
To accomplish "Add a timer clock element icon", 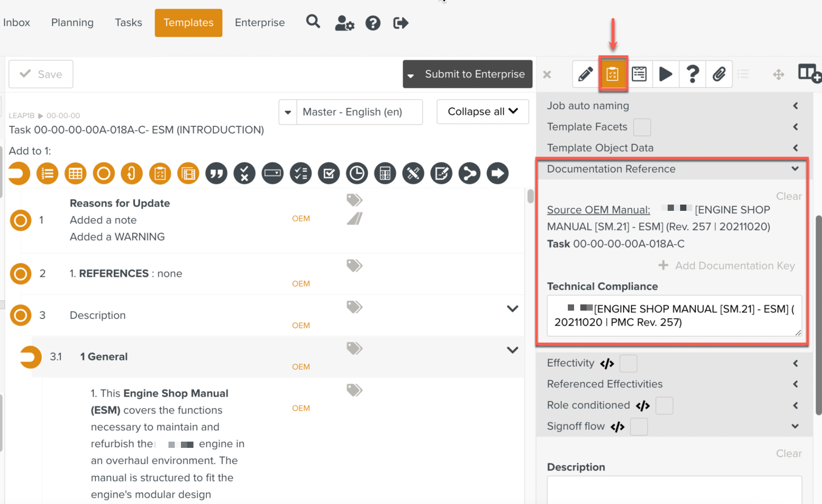I will click(357, 173).
